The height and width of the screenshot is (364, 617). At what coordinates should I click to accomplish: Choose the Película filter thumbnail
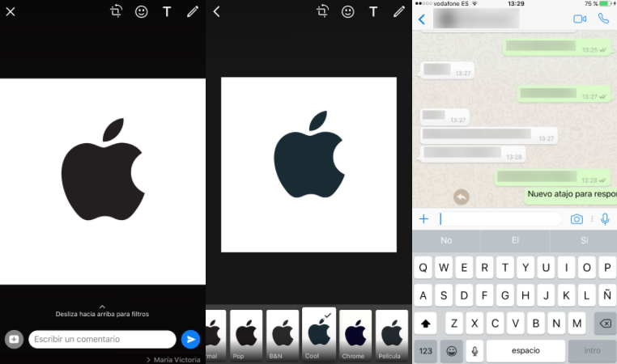pyautogui.click(x=392, y=336)
